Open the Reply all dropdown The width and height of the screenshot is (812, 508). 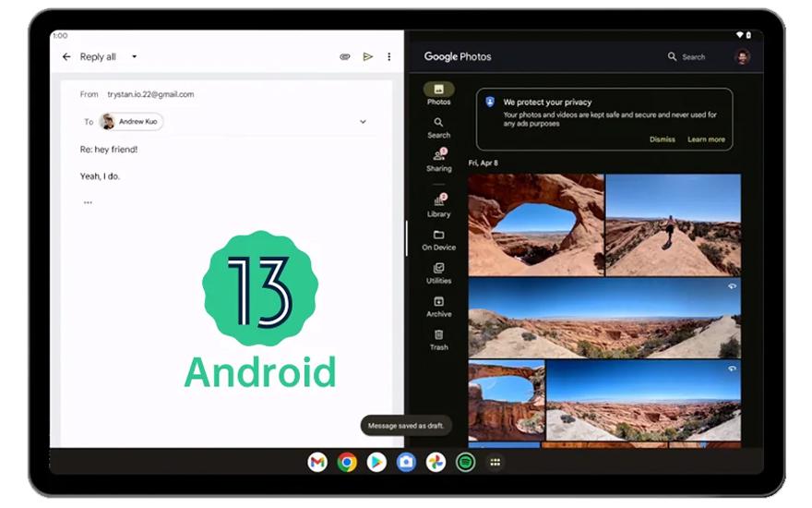pos(134,57)
